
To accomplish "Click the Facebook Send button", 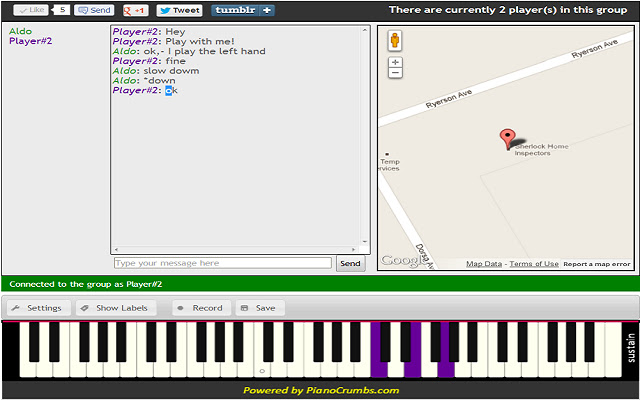I will click(94, 10).
